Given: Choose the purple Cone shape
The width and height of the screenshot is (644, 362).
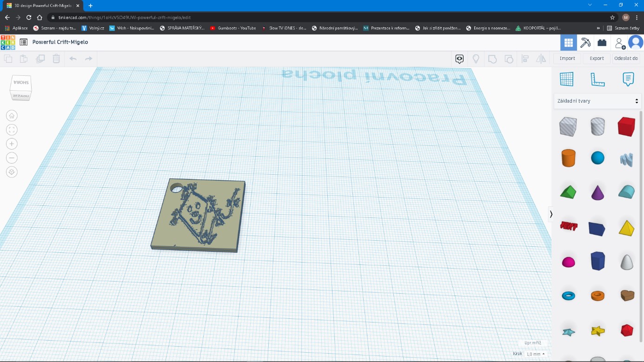Looking at the screenshot, I should pos(598,192).
